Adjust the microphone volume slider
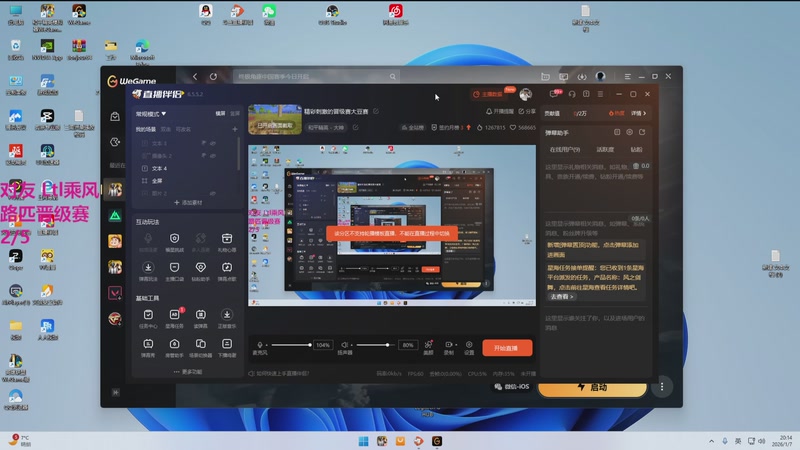 click(x=291, y=345)
